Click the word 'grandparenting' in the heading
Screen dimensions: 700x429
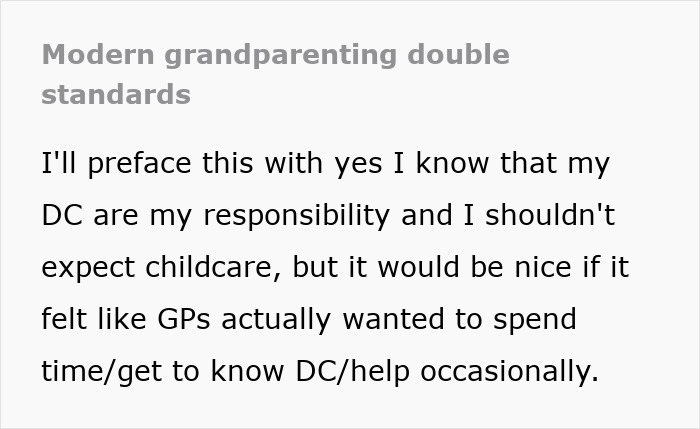(280, 56)
